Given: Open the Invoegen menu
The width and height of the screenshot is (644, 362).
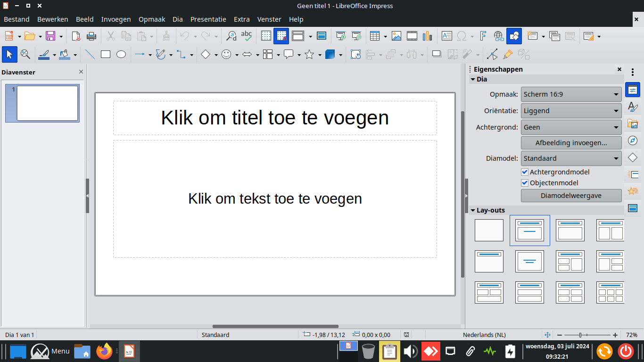Looking at the screenshot, I should 116,19.
